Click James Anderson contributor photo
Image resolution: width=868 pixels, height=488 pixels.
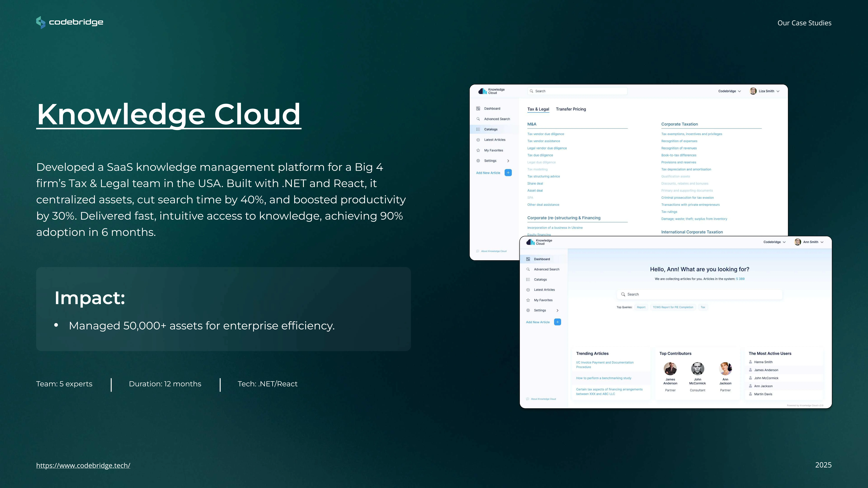670,369
